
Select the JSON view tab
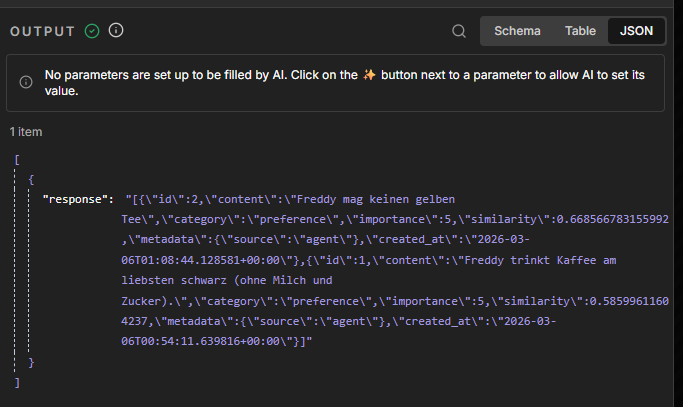[636, 31]
